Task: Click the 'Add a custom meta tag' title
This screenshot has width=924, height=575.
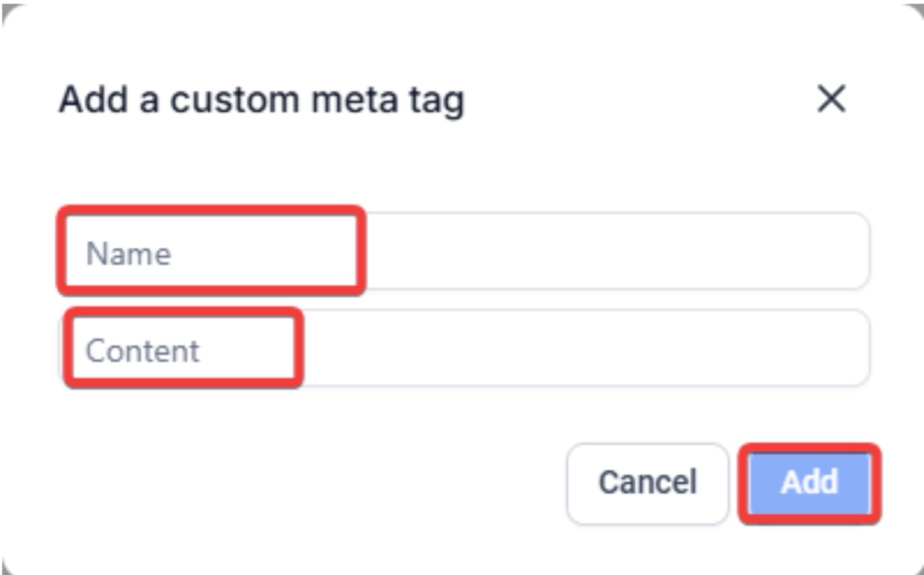Action: (261, 100)
